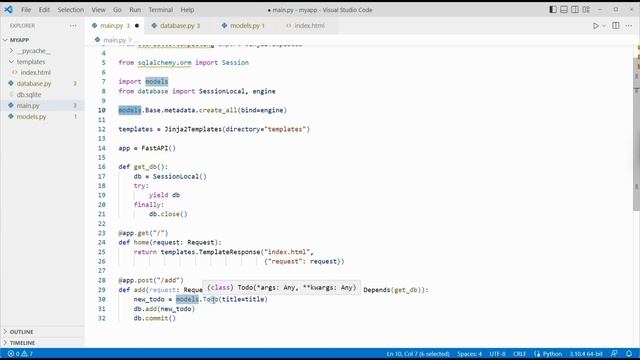Click create_all on line 10

click(x=218, y=110)
